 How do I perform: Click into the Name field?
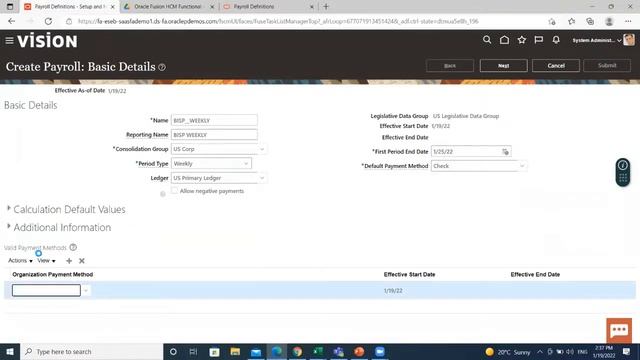[x=214, y=120]
